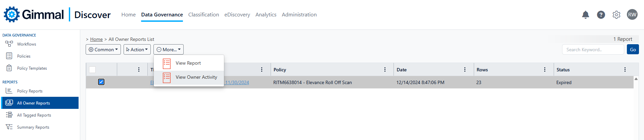Click the Search Keyword input field
Screen dimensions: 644x140
[593, 50]
